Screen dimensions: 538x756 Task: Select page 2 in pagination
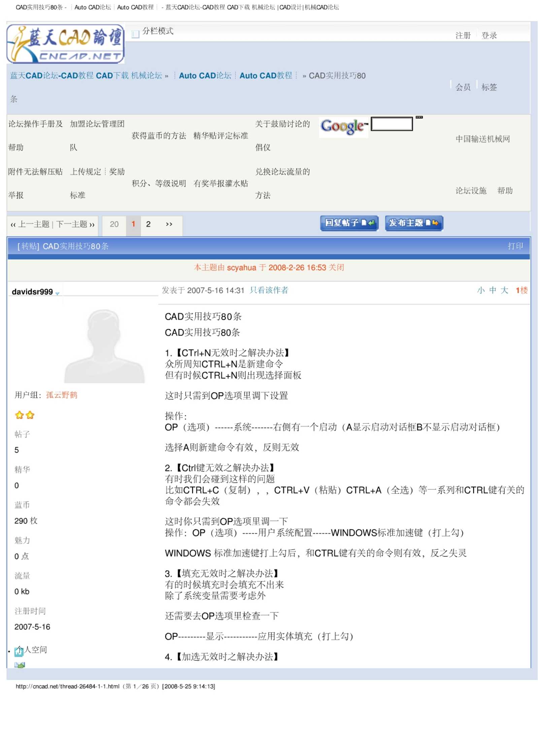click(x=148, y=224)
